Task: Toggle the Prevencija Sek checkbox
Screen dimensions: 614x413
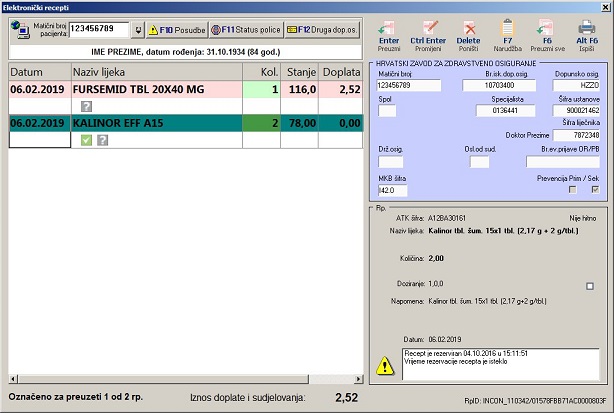Action: [x=595, y=190]
